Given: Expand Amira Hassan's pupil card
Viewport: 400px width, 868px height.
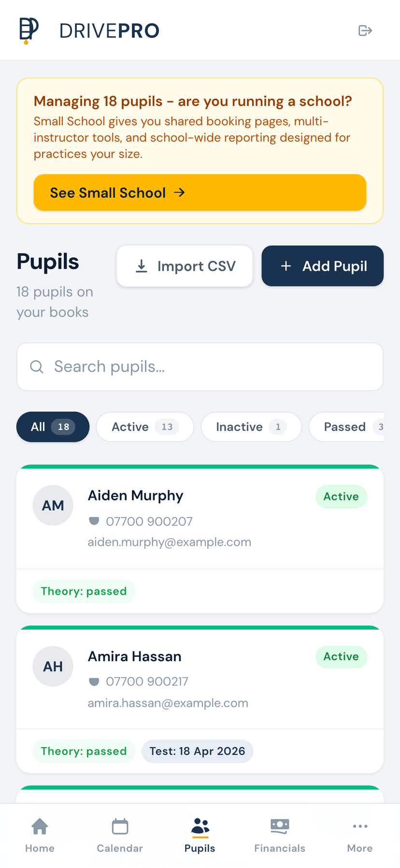Looking at the screenshot, I should coord(200,678).
